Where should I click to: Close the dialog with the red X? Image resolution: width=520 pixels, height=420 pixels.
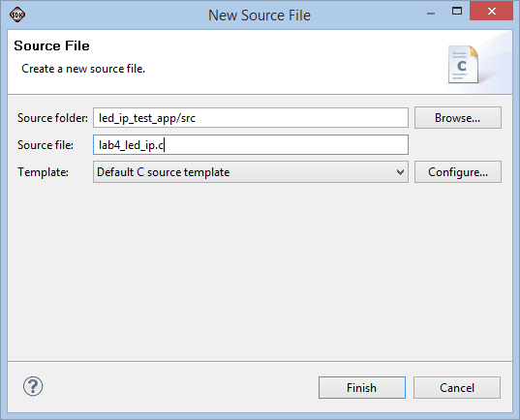[492, 12]
